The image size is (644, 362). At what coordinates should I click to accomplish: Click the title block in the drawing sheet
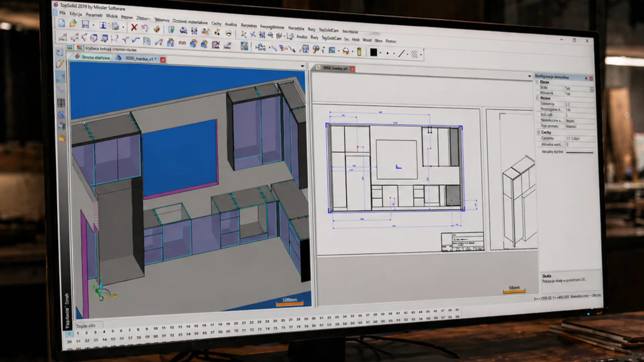click(x=463, y=242)
